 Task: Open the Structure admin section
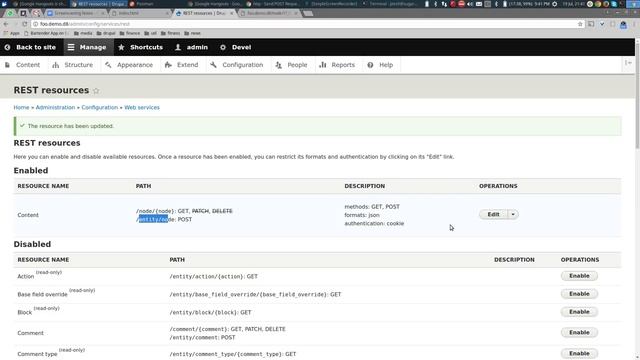[73, 65]
